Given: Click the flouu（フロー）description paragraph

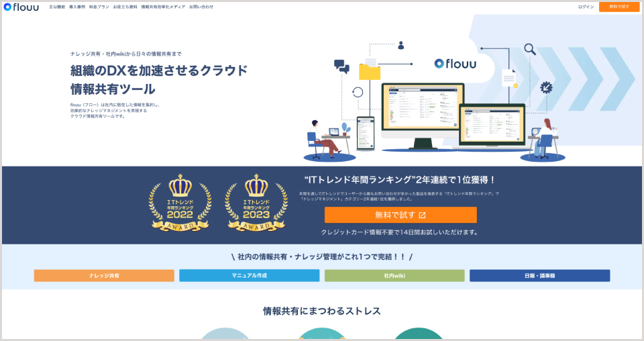Looking at the screenshot, I should (x=115, y=111).
